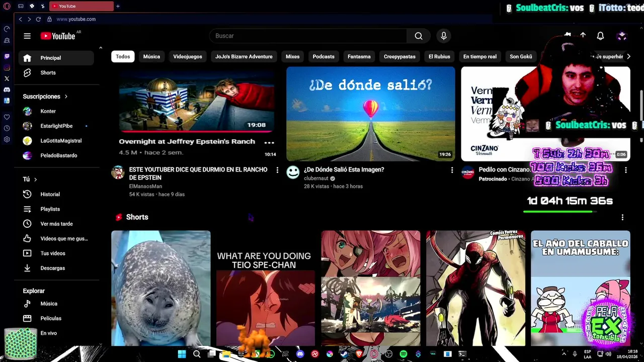Viewport: 644px width, 362px height.
Task: Open the YouTube hamburger guide menu
Action: pos(27,36)
